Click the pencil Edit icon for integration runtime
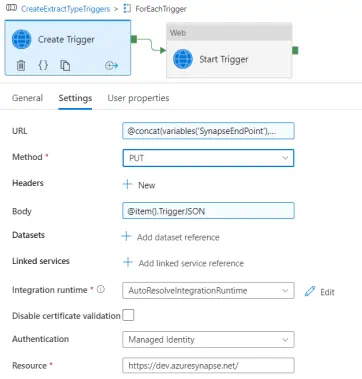 pos(310,291)
